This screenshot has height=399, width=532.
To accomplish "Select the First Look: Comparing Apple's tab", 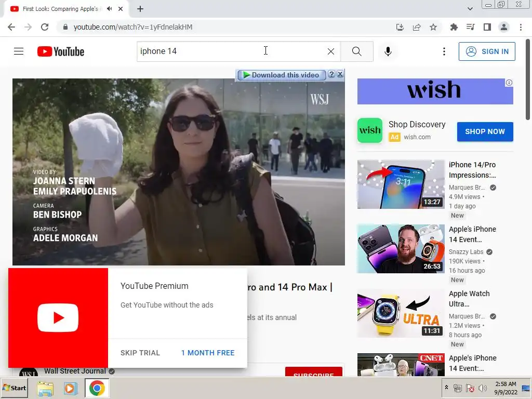I will click(61, 9).
